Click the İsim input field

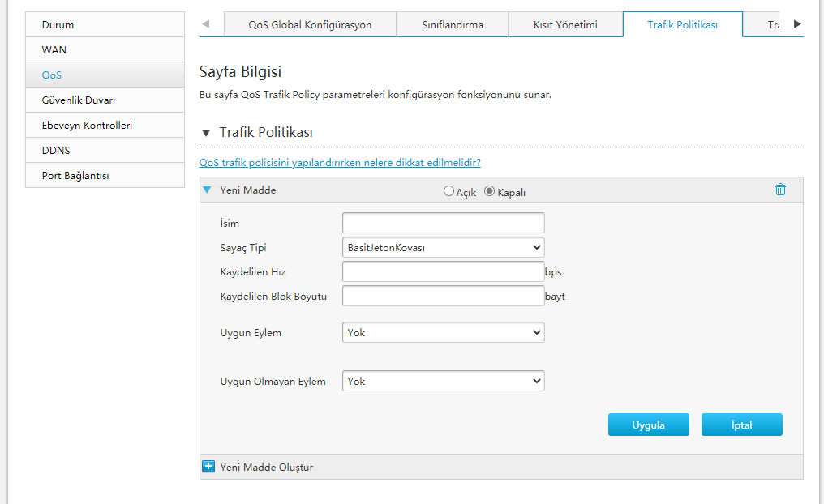click(443, 223)
